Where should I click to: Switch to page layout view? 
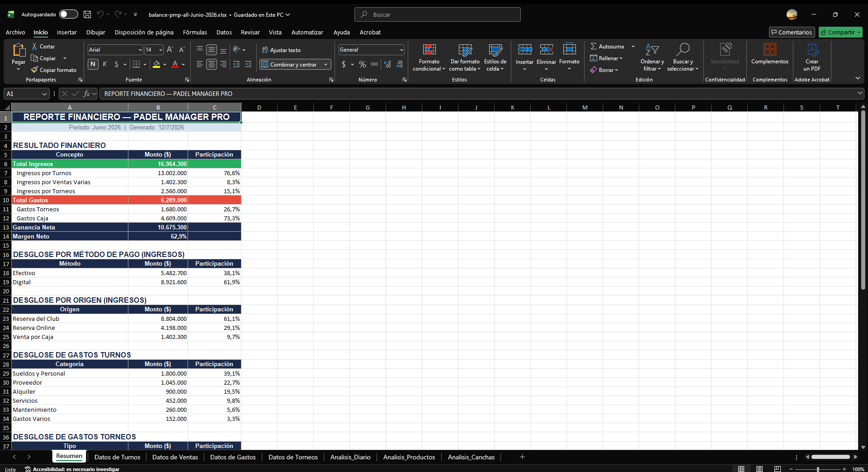point(759,469)
